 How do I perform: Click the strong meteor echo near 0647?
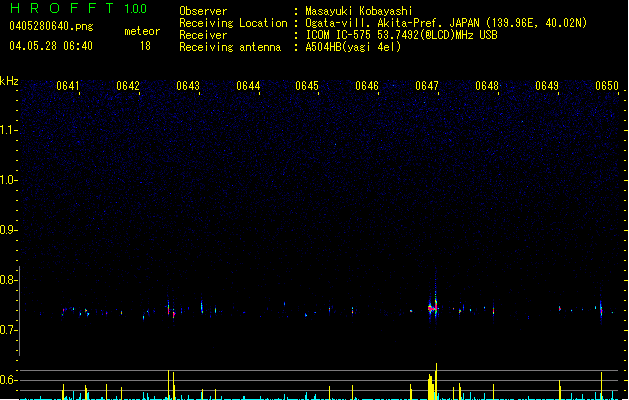433,307
